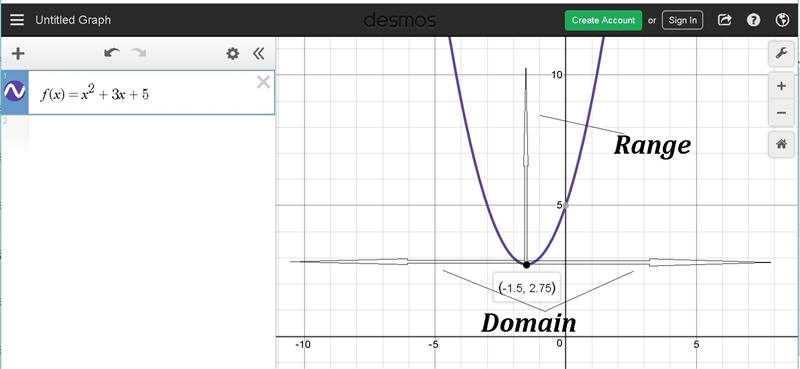Viewport: 800px width, 369px height.
Task: Open expression list settings gear
Action: click(233, 53)
